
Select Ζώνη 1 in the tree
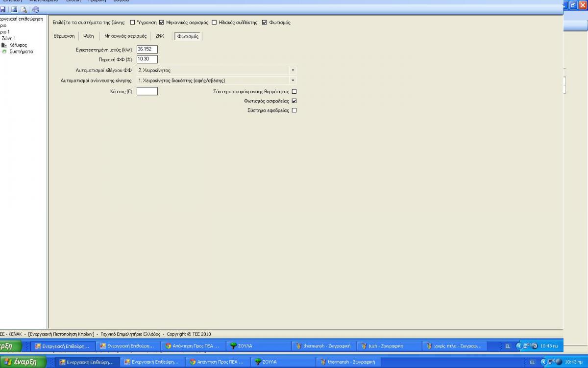pos(8,38)
